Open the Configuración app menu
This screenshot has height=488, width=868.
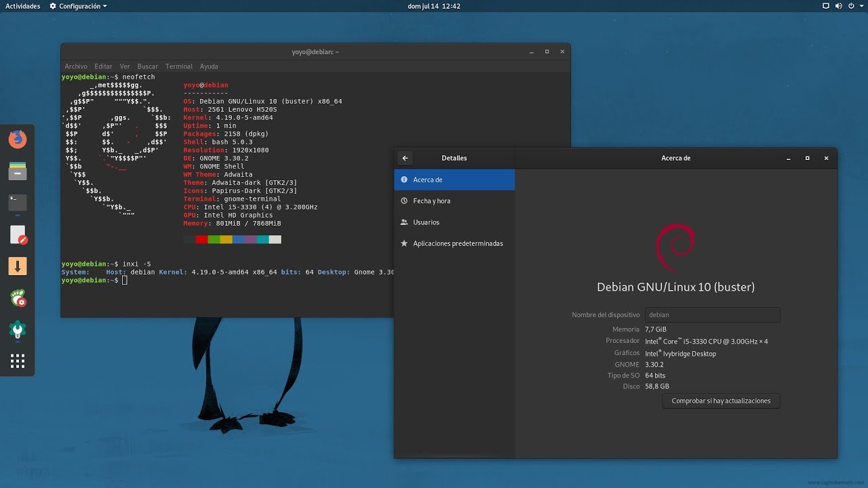coord(78,6)
